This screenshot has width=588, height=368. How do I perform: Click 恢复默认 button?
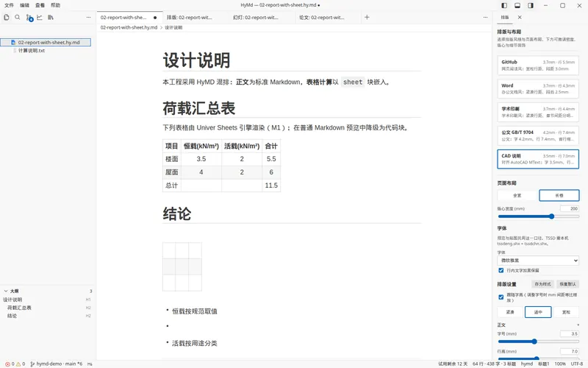click(567, 284)
